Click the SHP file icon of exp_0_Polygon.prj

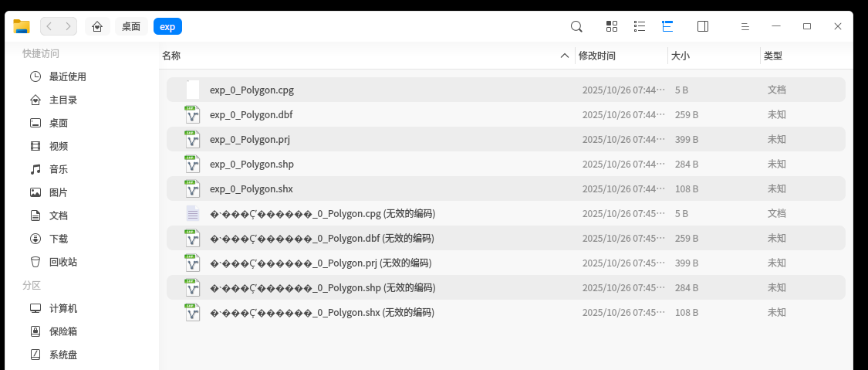(192, 139)
